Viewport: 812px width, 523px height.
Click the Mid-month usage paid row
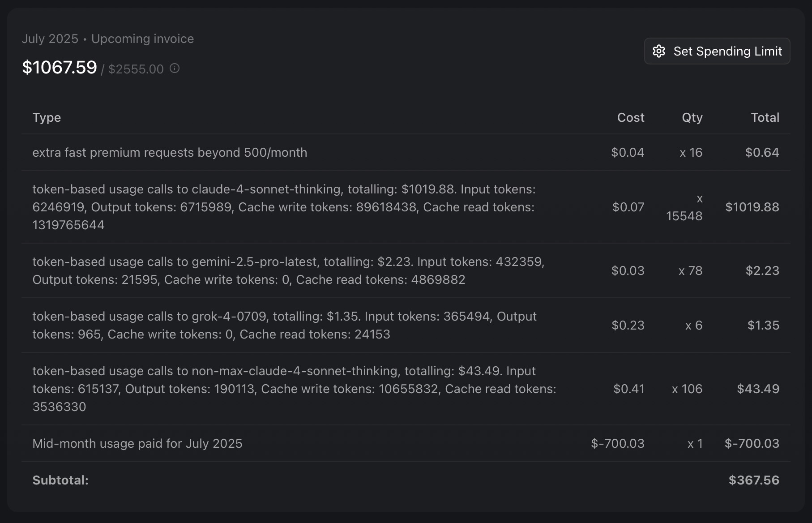click(137, 443)
